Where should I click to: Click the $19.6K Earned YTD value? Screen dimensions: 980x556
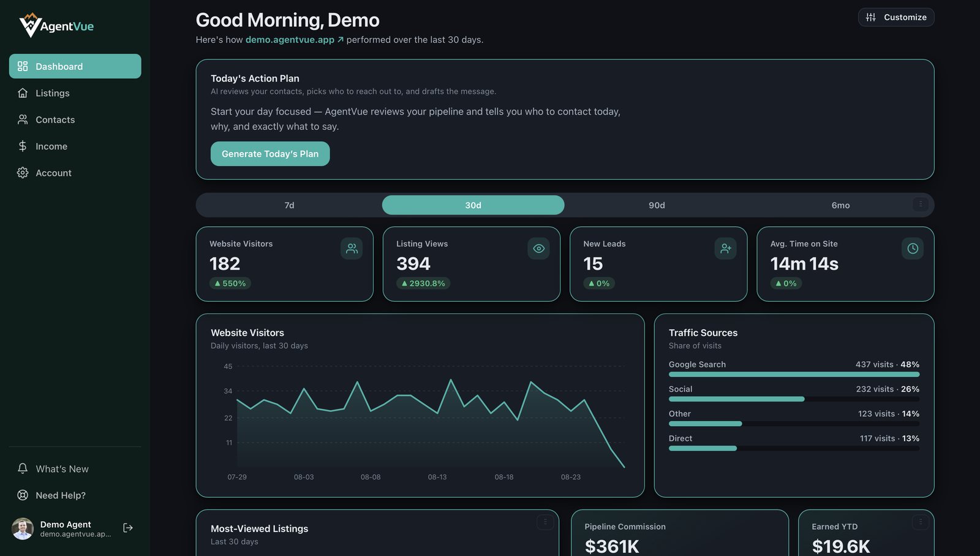pyautogui.click(x=841, y=546)
